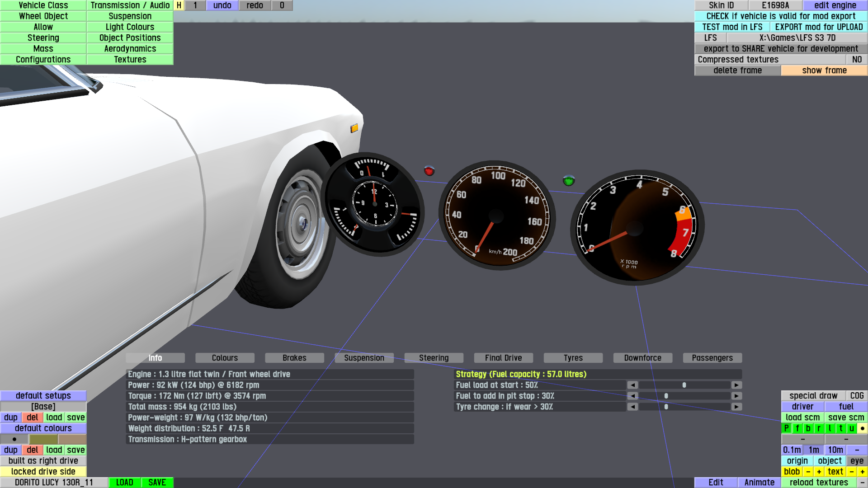Switch to the Final Drive tab

tap(503, 358)
